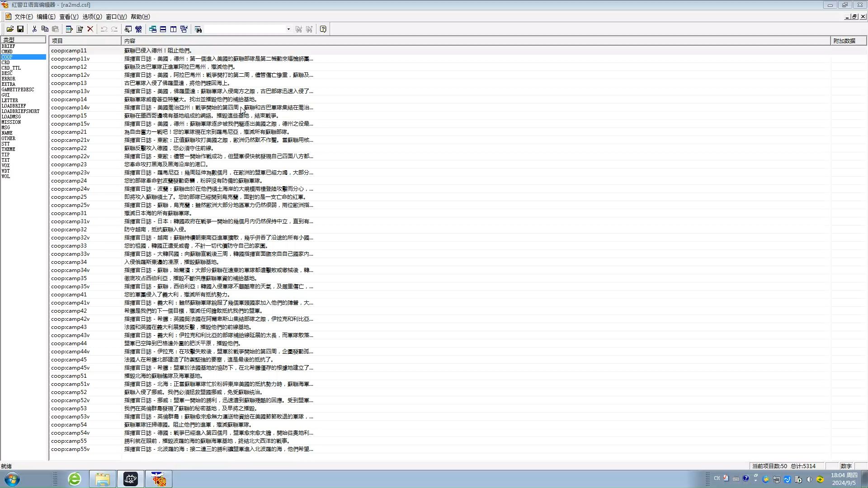Copy using the copy toolbar icon
Screen dimensions: 868x488
[x=45, y=29]
